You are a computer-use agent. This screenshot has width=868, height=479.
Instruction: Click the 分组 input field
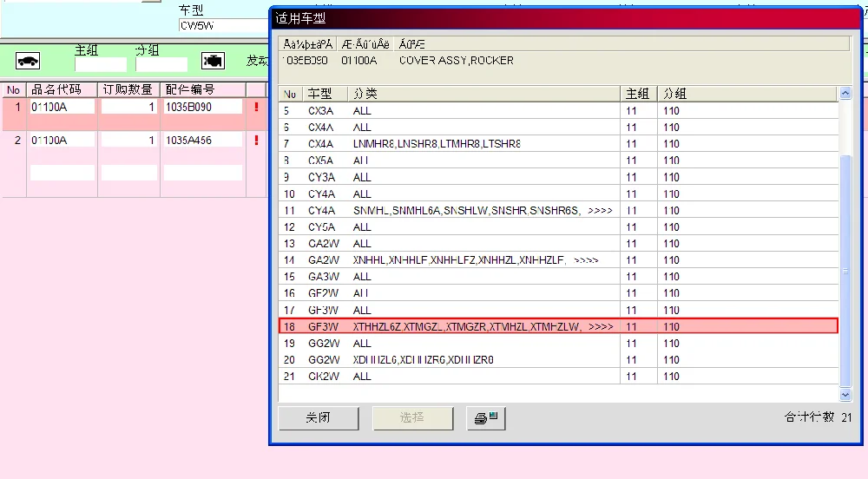(x=161, y=65)
